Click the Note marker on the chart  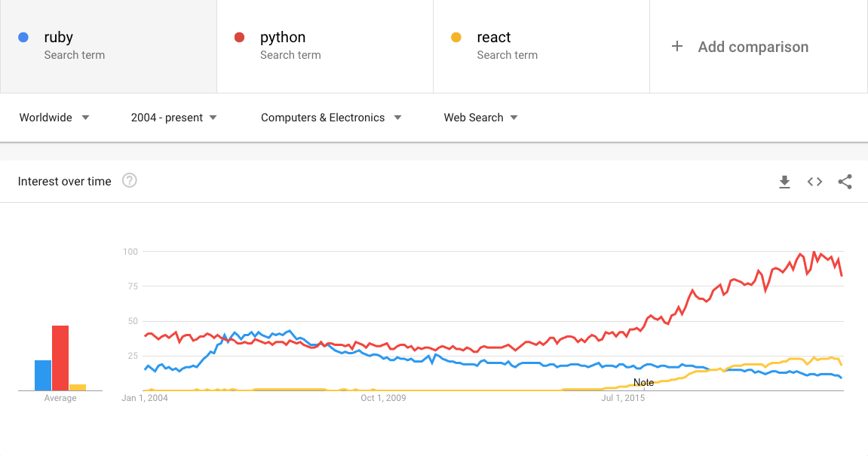click(644, 383)
